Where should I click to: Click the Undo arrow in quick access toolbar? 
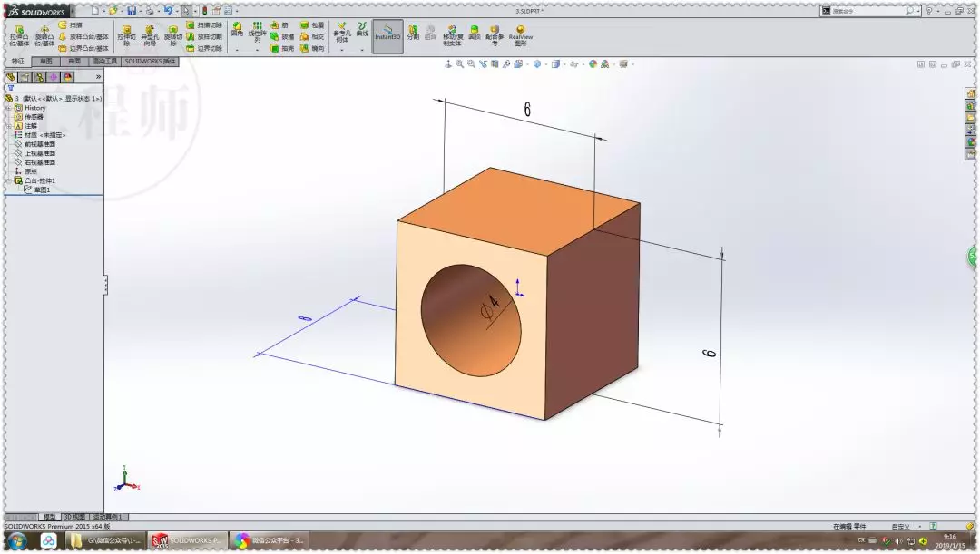click(x=168, y=11)
